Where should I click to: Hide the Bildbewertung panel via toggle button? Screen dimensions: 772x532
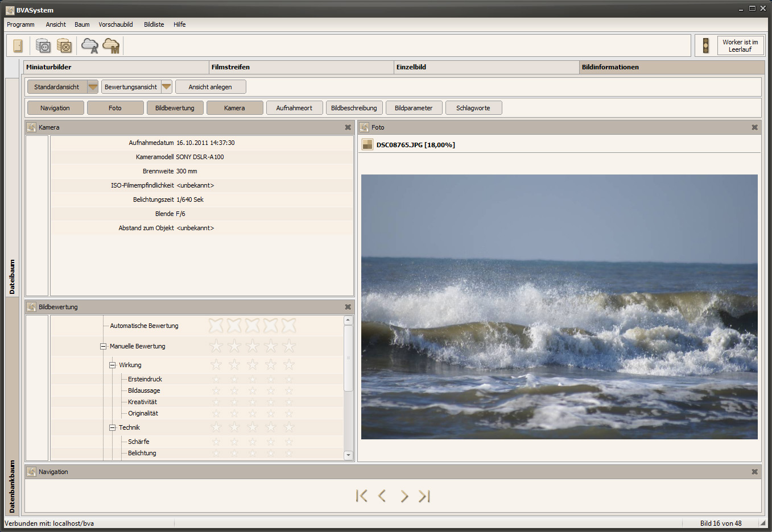click(175, 108)
